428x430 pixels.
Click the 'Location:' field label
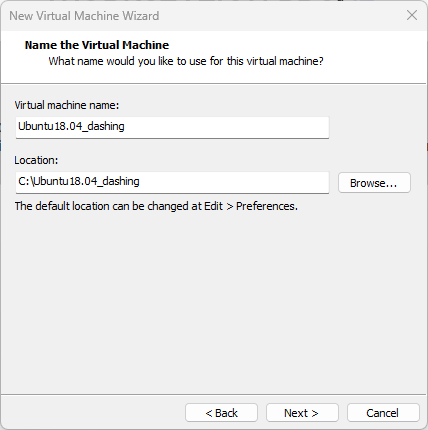(x=36, y=160)
